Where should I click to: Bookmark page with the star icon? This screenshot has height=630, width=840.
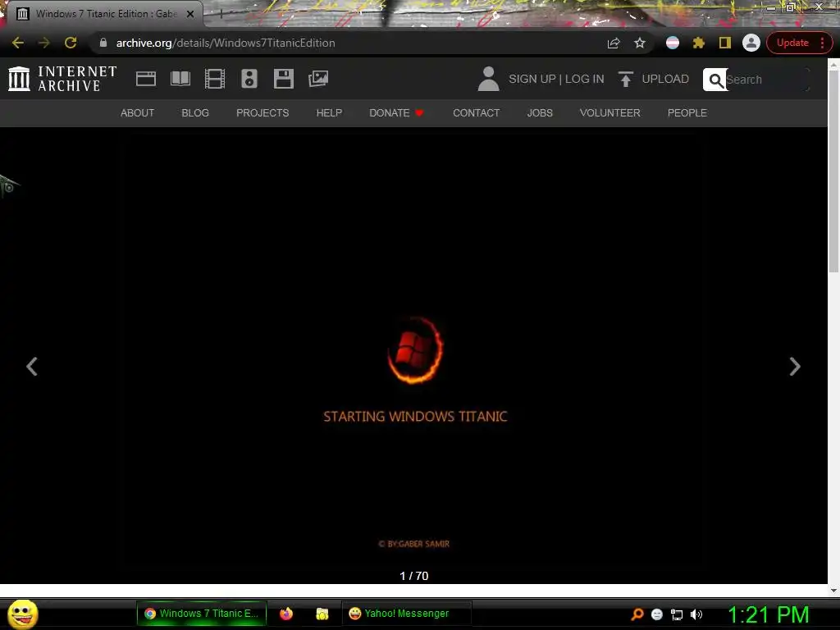click(x=640, y=43)
